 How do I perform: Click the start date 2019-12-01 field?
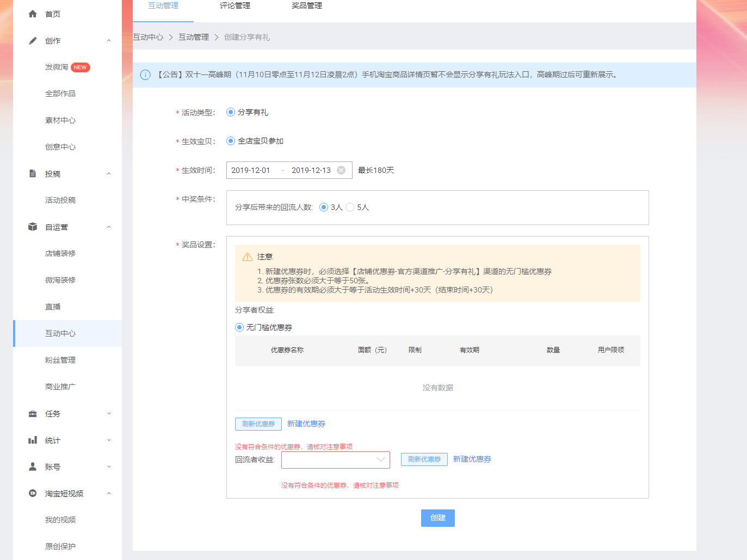point(251,170)
